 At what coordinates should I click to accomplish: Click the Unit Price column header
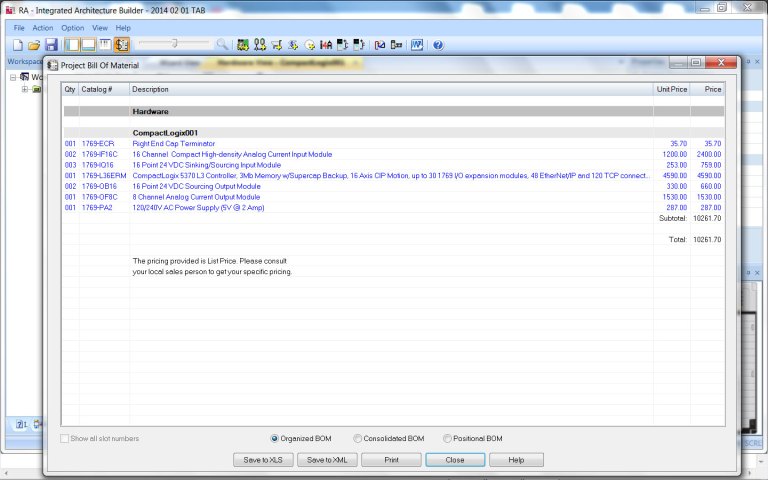pyautogui.click(x=672, y=89)
